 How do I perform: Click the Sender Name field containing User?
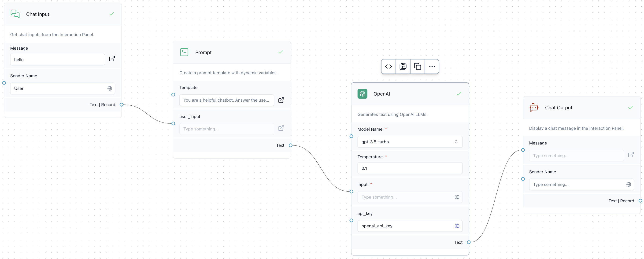[63, 89]
